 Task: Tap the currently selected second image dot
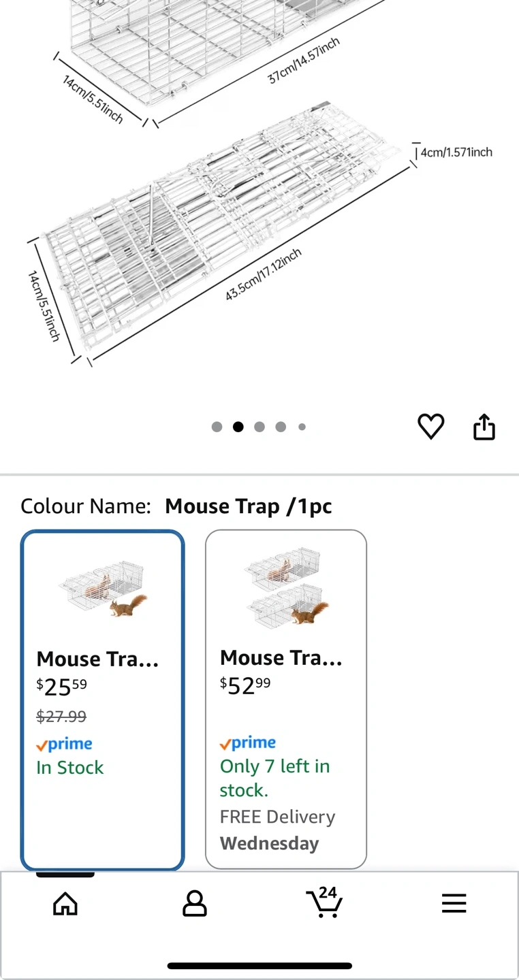coord(238,427)
